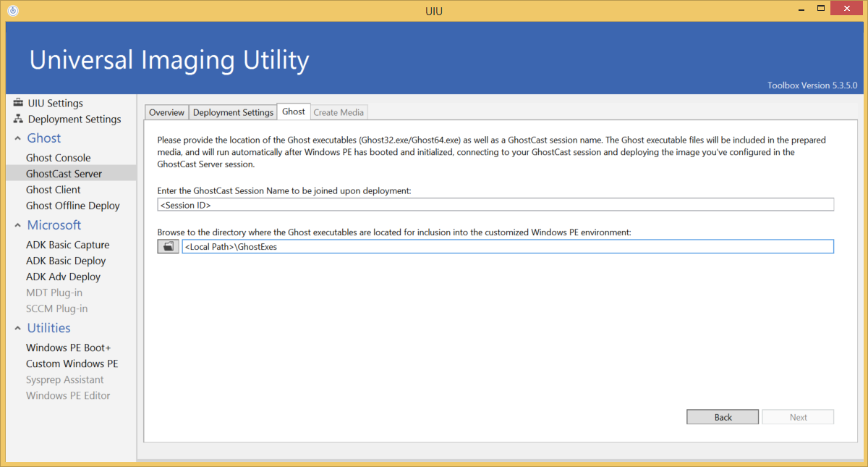Screen dimensions: 868x467
Task: Click the Utilities section heading
Action: click(x=49, y=328)
